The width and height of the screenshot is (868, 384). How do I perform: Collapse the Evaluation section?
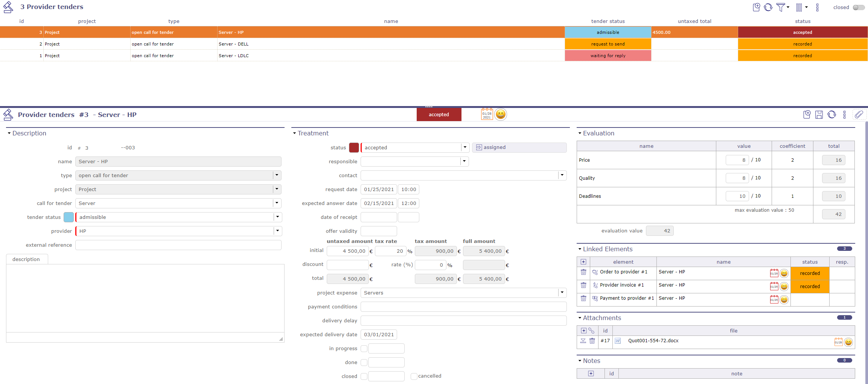click(x=580, y=133)
